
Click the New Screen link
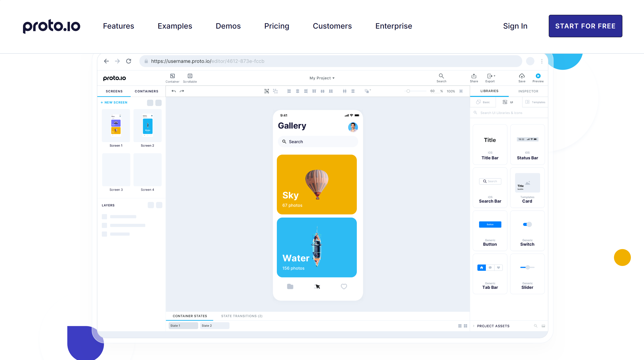pyautogui.click(x=114, y=102)
